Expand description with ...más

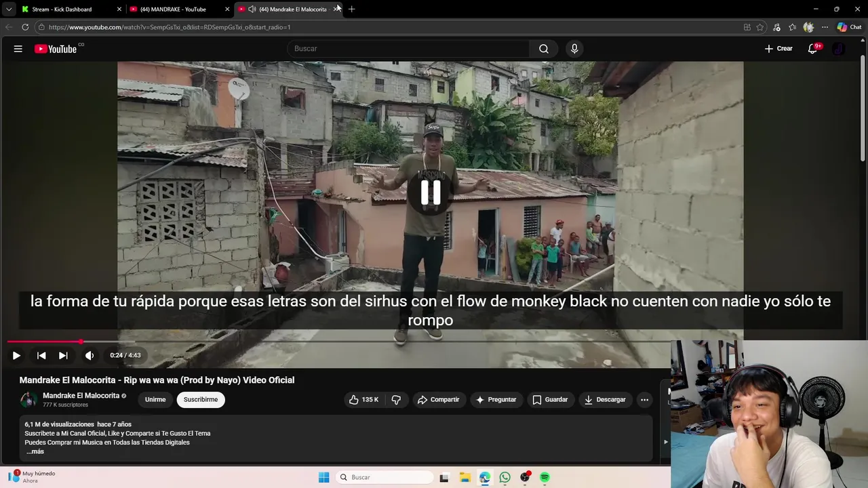click(x=35, y=451)
